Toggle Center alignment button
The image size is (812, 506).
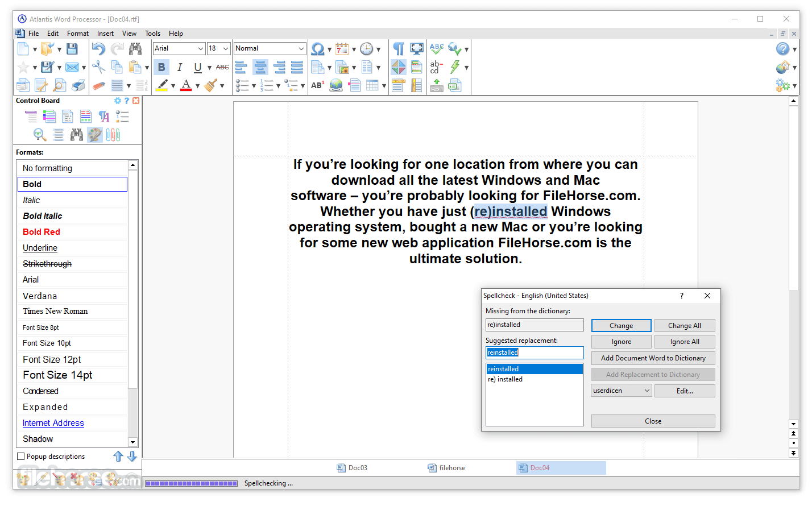(260, 67)
